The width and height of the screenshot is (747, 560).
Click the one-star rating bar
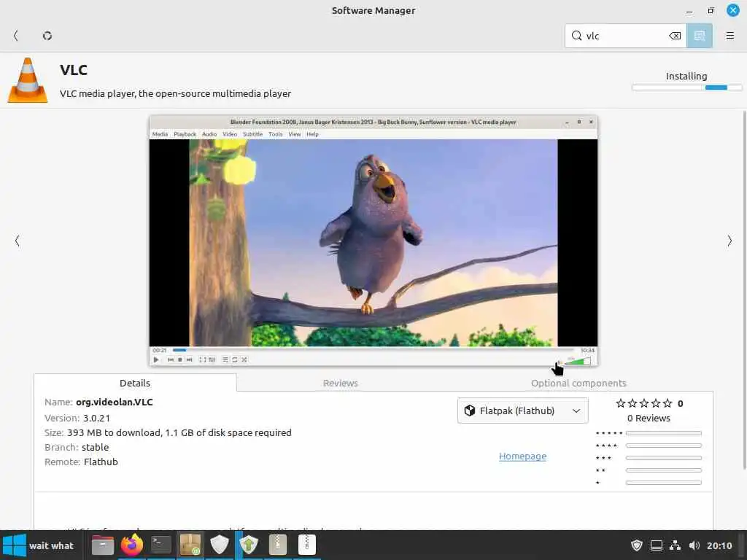(664, 483)
